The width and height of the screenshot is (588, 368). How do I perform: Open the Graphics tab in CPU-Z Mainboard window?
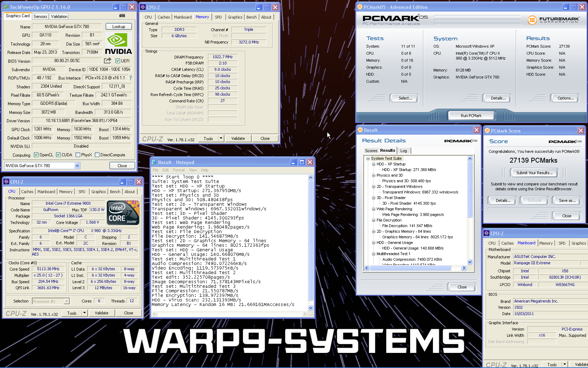pyautogui.click(x=579, y=243)
